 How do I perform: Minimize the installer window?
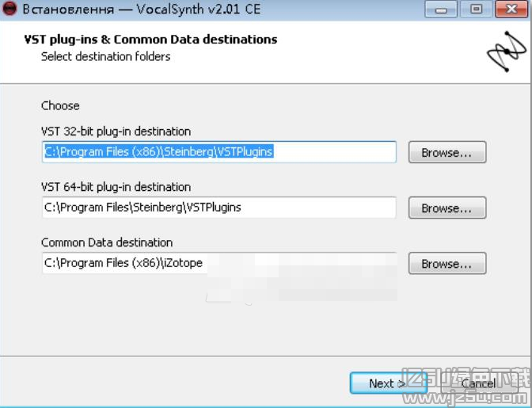pos(441,10)
